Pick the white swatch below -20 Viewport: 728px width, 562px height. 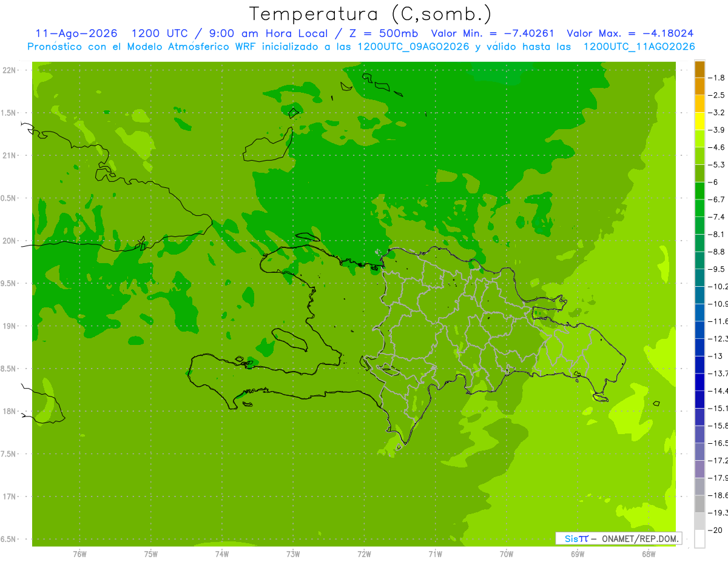coord(699,539)
